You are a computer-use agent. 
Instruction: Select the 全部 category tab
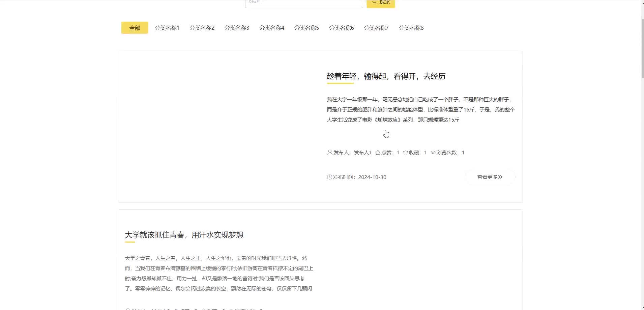[135, 28]
